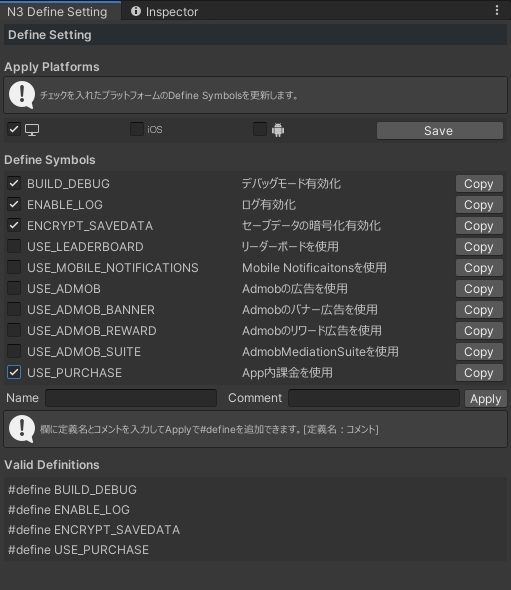
Task: Click the Define Setting header bar
Action: click(x=256, y=35)
